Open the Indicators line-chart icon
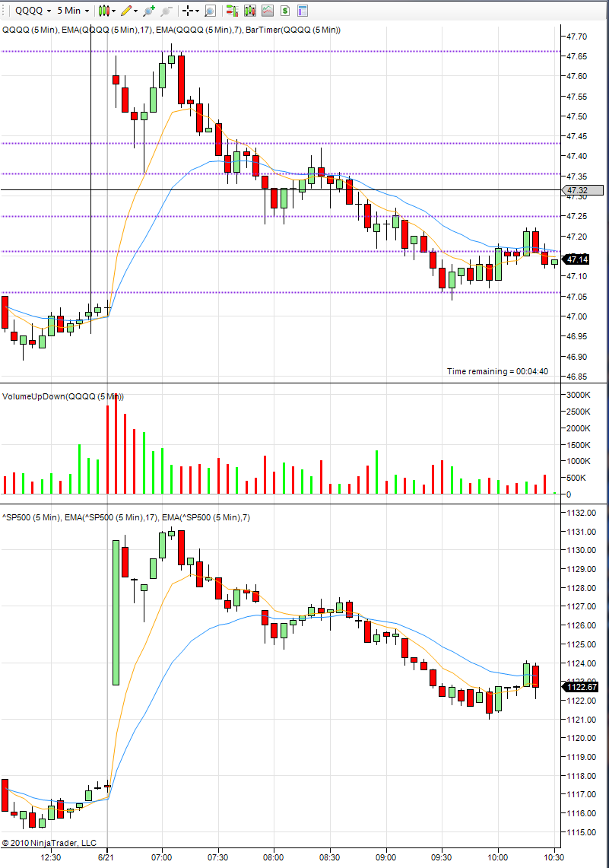 click(268, 11)
